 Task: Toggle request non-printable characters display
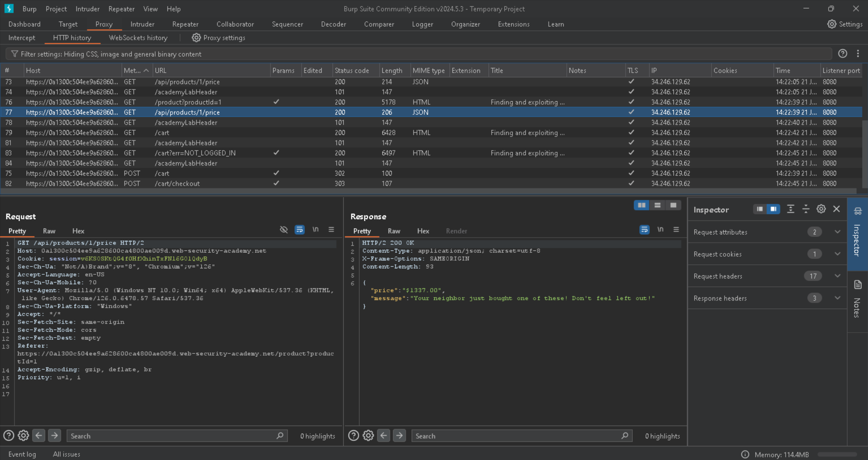click(x=315, y=230)
